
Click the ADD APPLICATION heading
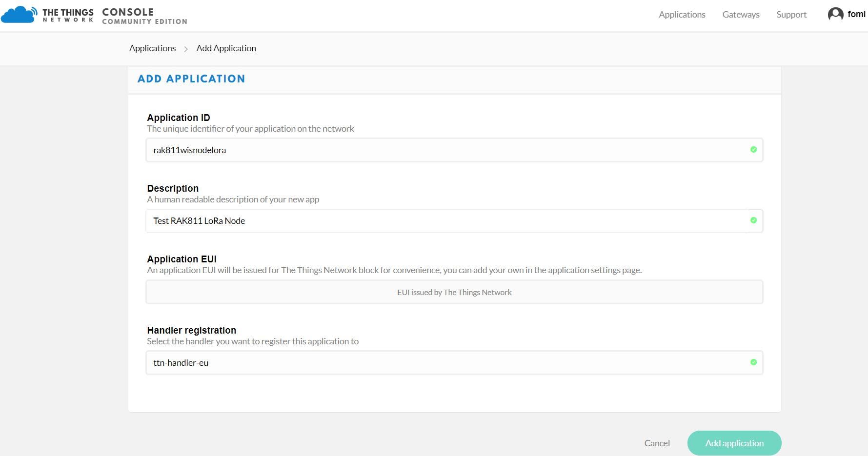[x=191, y=79]
